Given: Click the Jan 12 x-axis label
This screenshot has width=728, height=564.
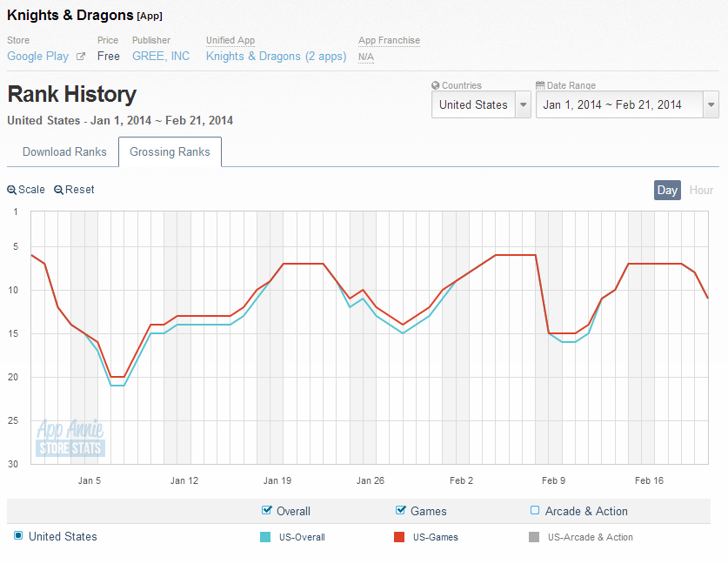Looking at the screenshot, I should pyautogui.click(x=184, y=480).
